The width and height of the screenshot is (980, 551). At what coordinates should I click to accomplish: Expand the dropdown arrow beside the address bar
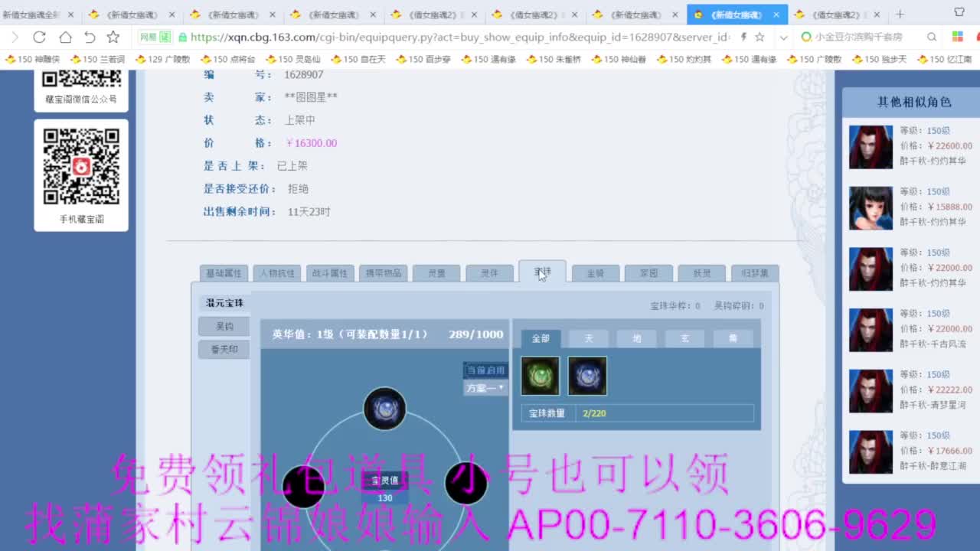coord(783,36)
